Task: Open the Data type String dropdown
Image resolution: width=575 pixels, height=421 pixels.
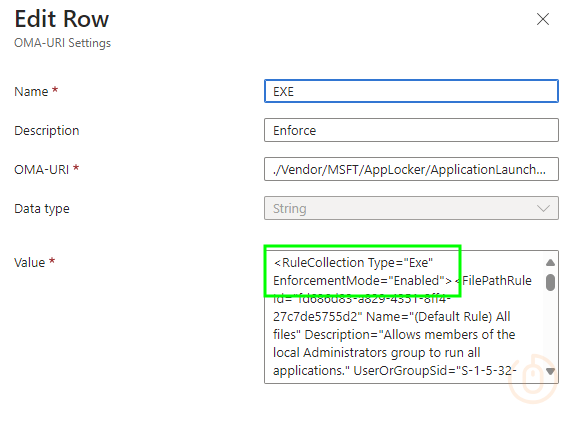Action: 411,208
